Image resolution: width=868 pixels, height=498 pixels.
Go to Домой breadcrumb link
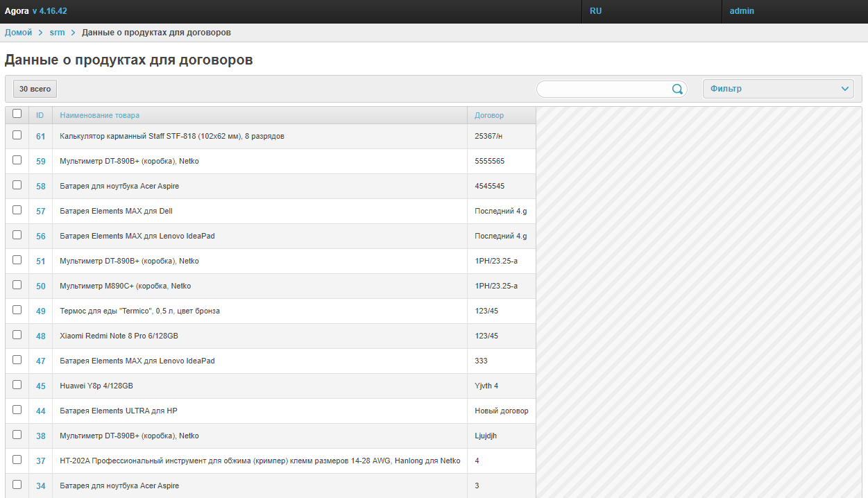pyautogui.click(x=19, y=33)
